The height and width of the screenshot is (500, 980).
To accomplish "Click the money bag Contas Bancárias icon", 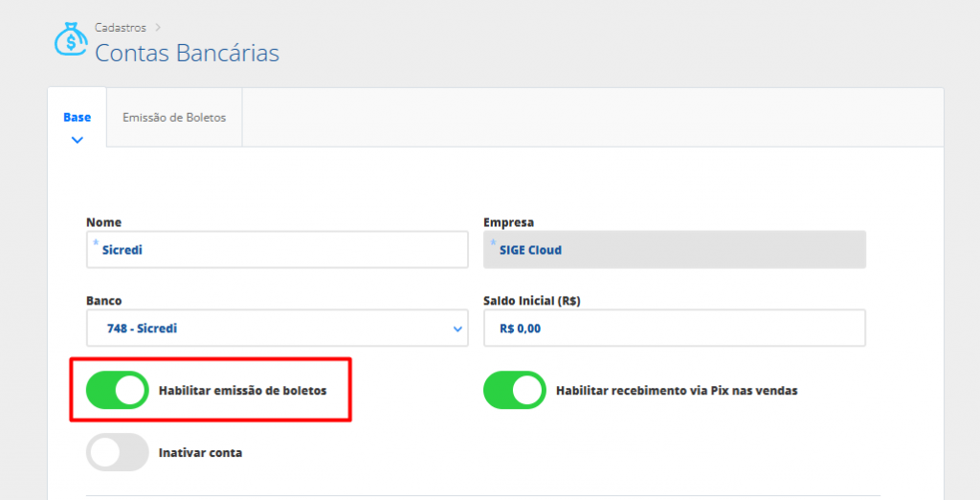I will pos(71,40).
